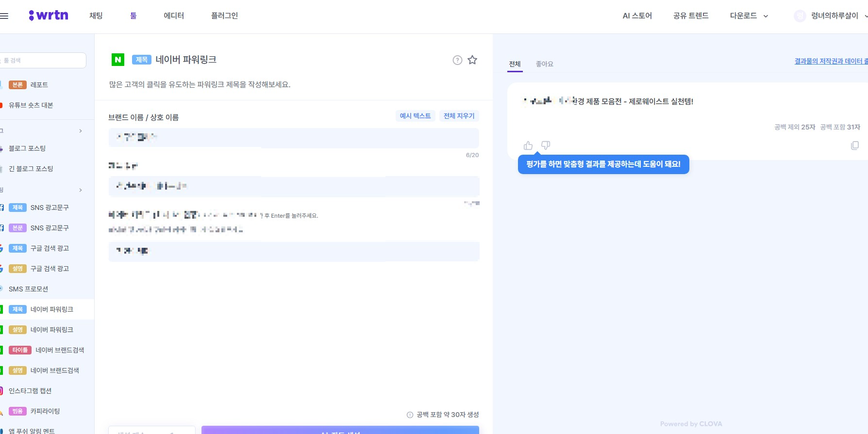Image resolution: width=868 pixels, height=434 pixels.
Task: Expand the 다운로드 dropdown
Action: pyautogui.click(x=749, y=16)
